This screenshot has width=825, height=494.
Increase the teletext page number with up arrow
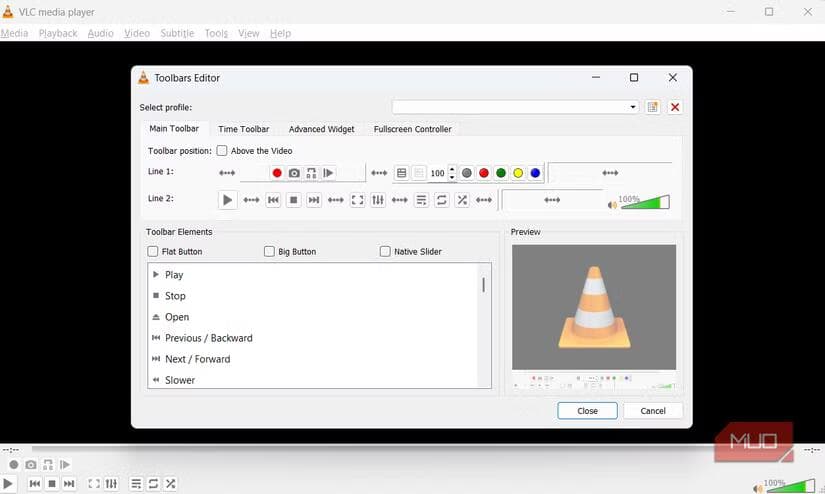pos(452,169)
